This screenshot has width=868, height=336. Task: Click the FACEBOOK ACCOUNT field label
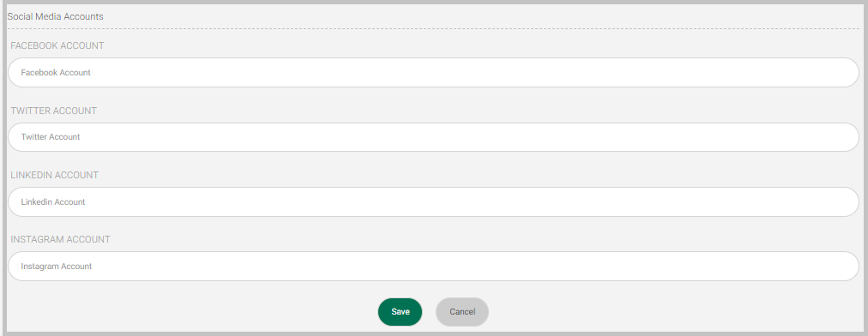[x=57, y=46]
